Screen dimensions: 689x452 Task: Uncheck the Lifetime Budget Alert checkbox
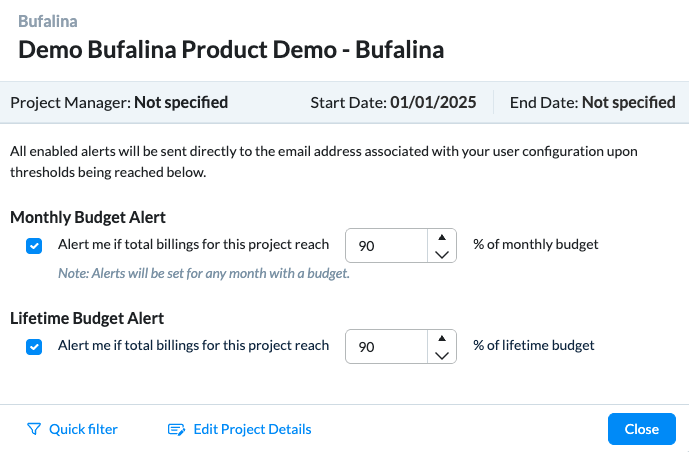(34, 347)
